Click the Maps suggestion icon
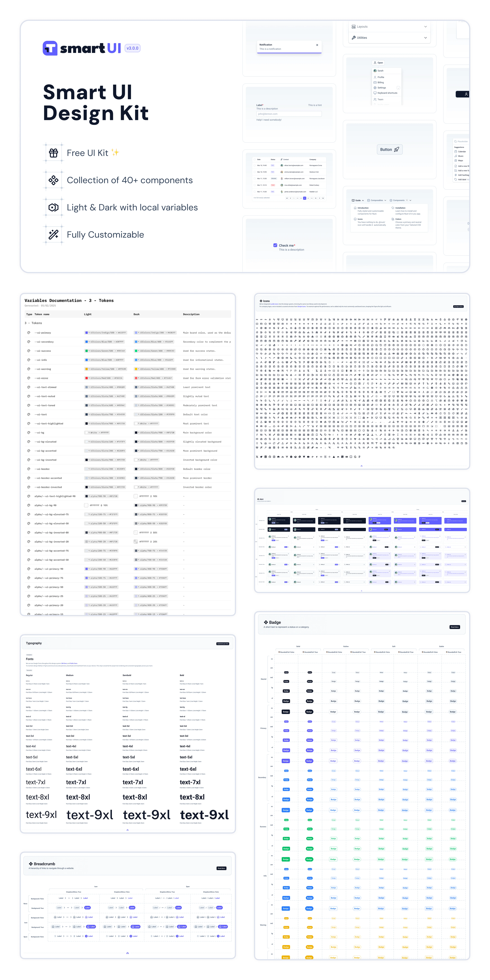Viewport: 490px width, 980px height. pos(456,161)
